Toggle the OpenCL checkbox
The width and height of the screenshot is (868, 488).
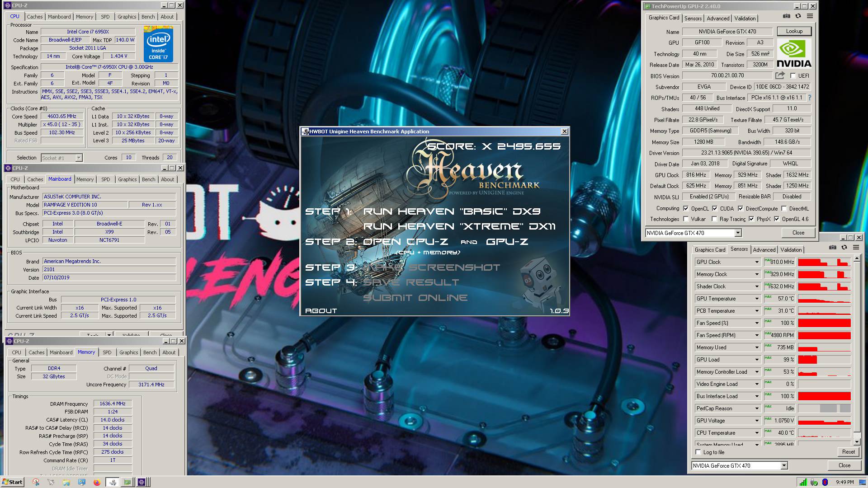[x=686, y=208]
